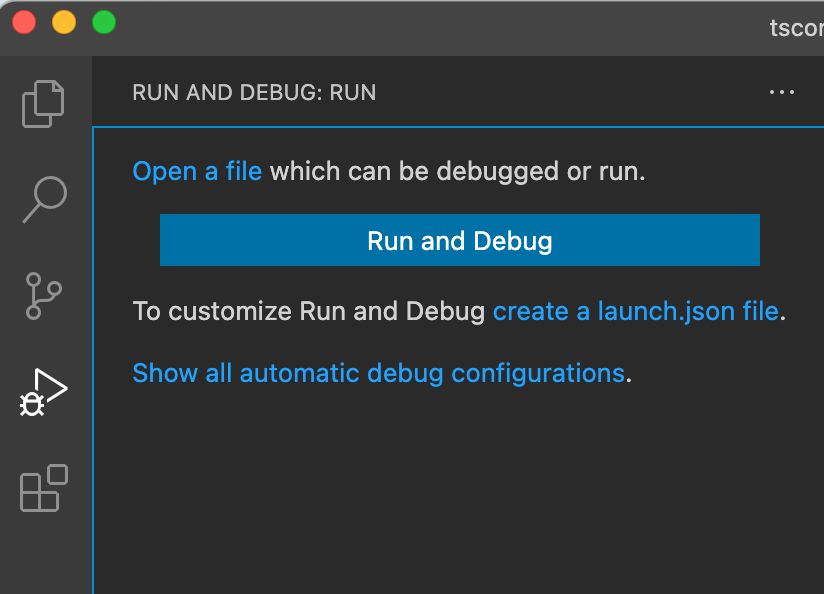Open the Extensions marketplace squares icon
Viewport: 824px width, 594px height.
pyautogui.click(x=43, y=489)
